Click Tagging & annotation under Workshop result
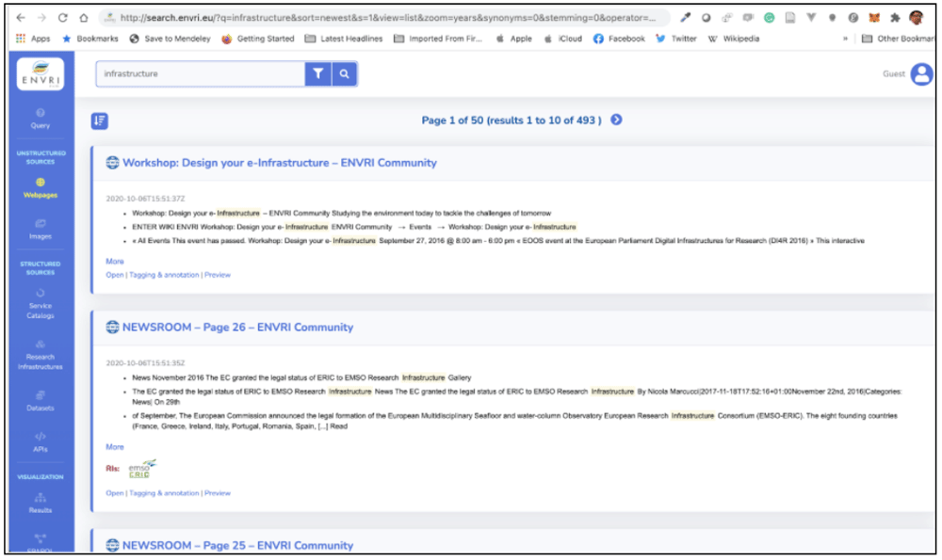This screenshot has height=560, width=942. 164,275
